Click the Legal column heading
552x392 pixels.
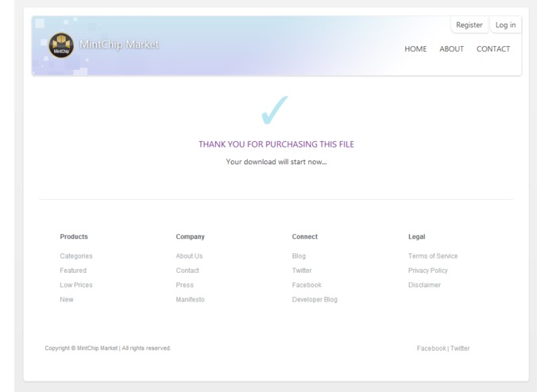point(416,236)
